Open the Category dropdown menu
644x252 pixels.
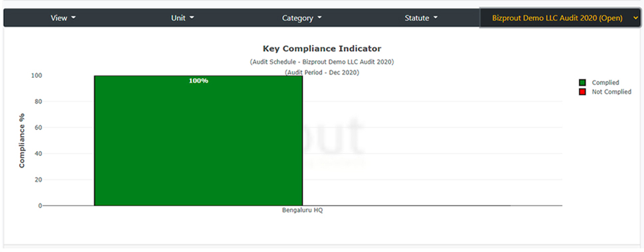coord(302,18)
